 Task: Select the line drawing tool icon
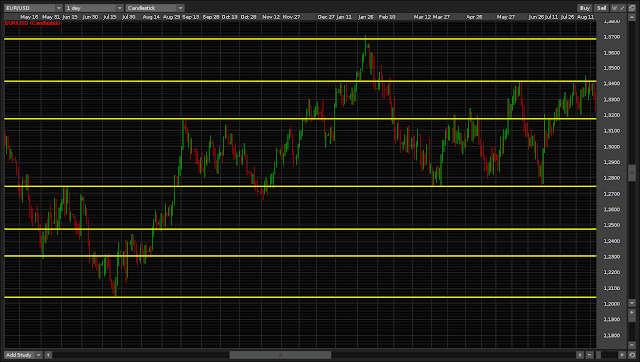tap(622, 8)
